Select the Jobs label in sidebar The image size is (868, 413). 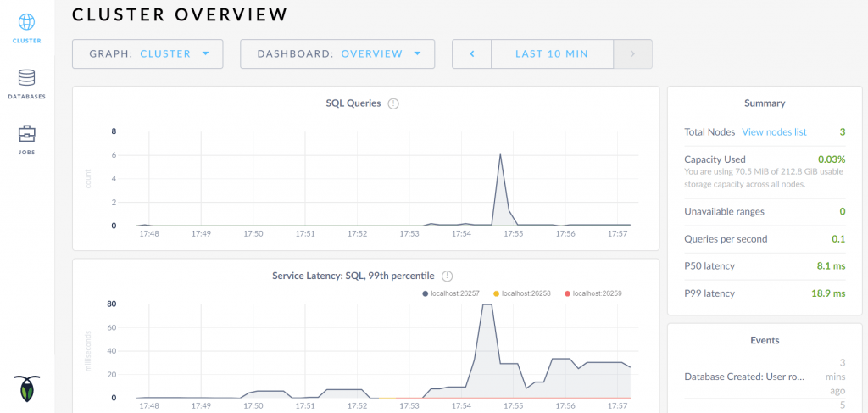(27, 153)
